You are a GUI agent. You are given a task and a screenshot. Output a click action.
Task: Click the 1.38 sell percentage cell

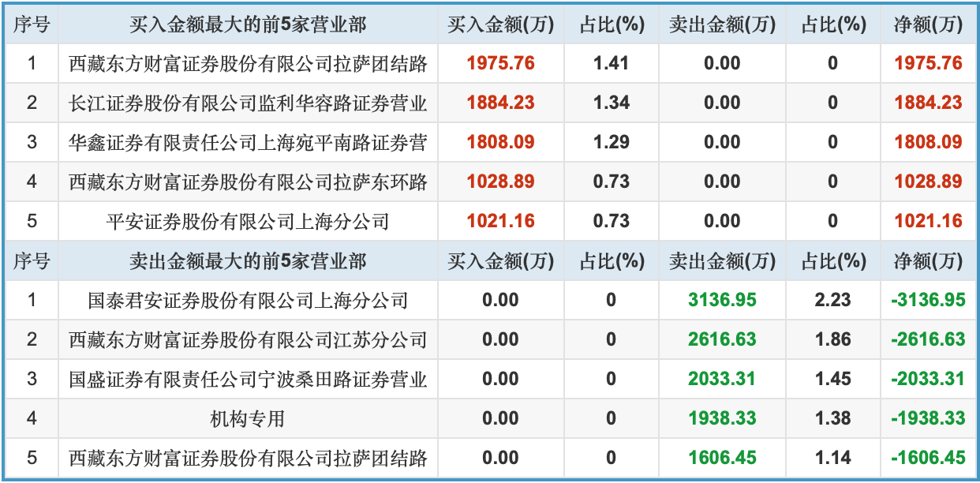click(x=833, y=418)
